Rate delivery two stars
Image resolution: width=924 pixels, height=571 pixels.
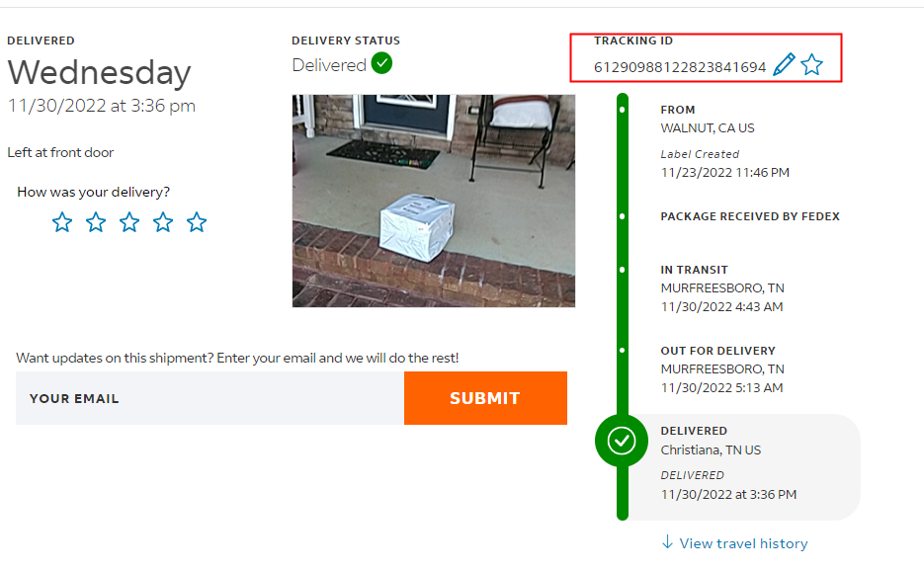(x=96, y=222)
